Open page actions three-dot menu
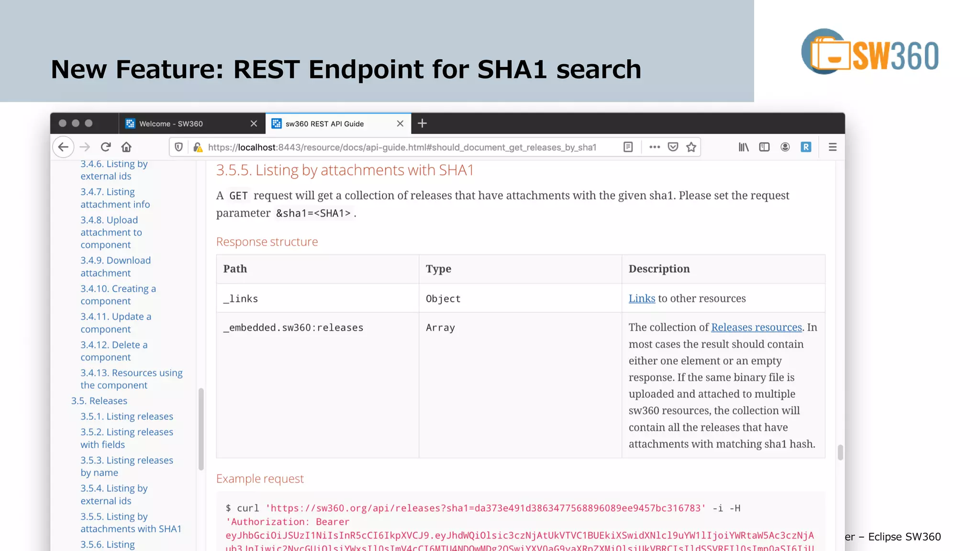The image size is (980, 551). tap(655, 147)
